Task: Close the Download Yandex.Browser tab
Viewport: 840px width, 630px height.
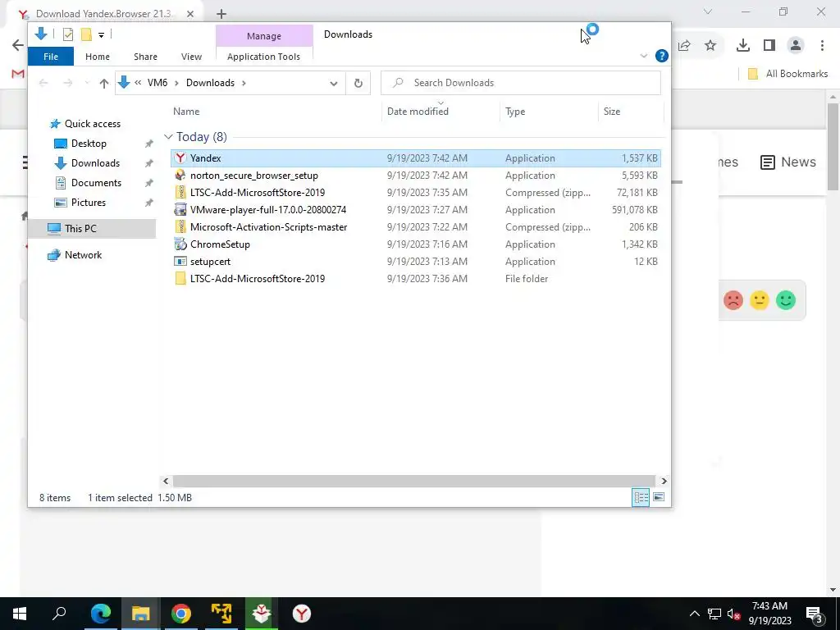Action: [190, 14]
